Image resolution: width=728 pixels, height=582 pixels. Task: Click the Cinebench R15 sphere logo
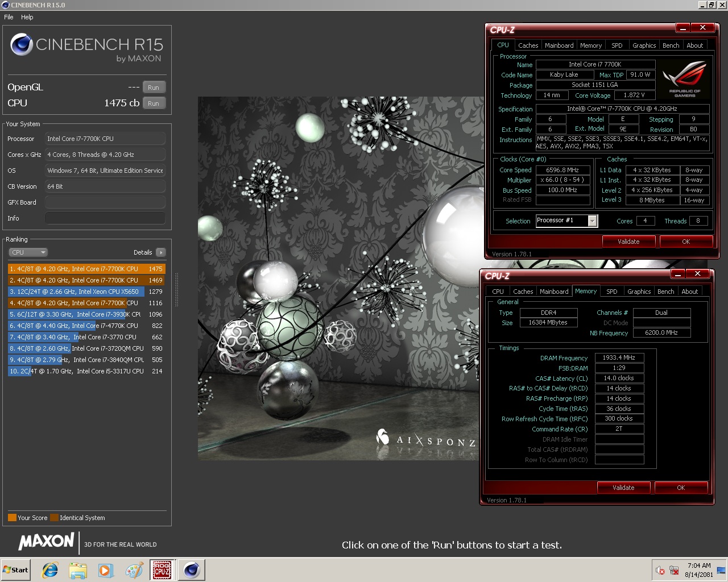(22, 44)
